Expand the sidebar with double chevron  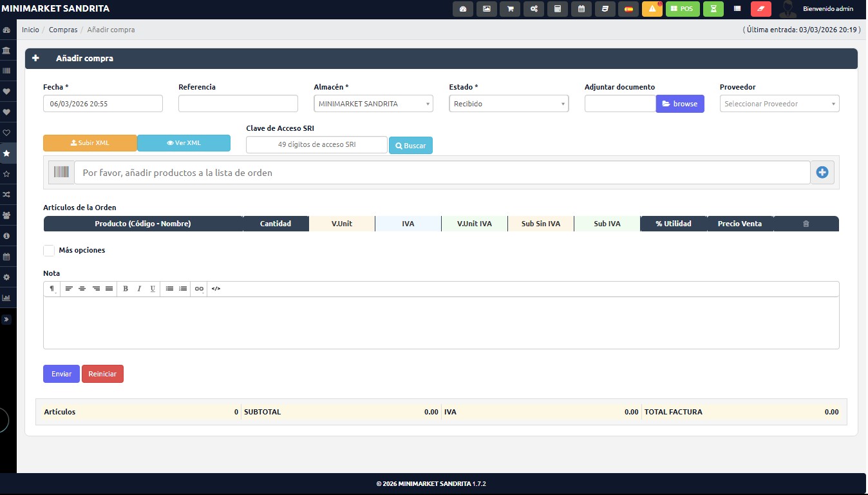pos(6,319)
